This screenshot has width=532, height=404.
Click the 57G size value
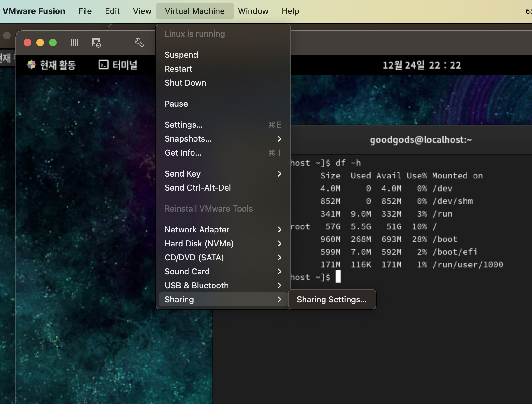point(333,226)
